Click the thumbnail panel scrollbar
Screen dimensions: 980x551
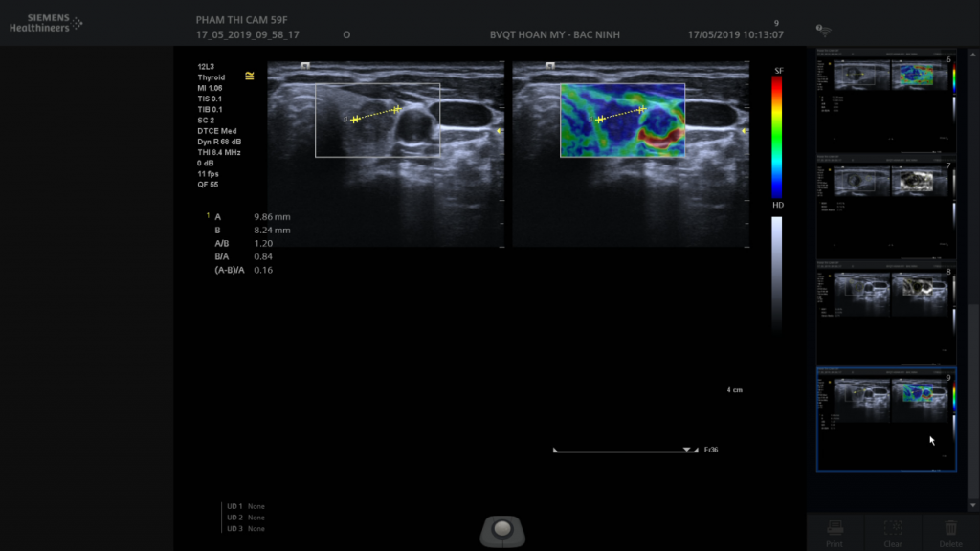click(x=973, y=402)
